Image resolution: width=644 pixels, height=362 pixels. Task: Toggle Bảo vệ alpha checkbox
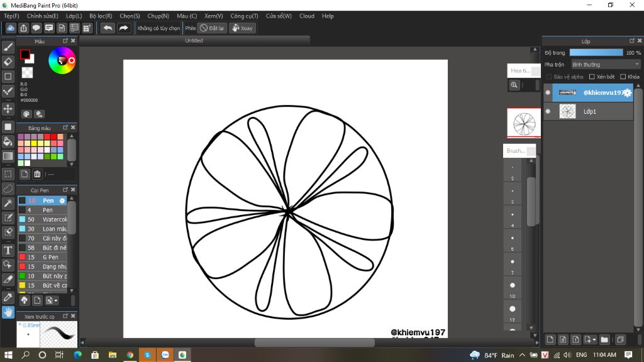pos(549,77)
